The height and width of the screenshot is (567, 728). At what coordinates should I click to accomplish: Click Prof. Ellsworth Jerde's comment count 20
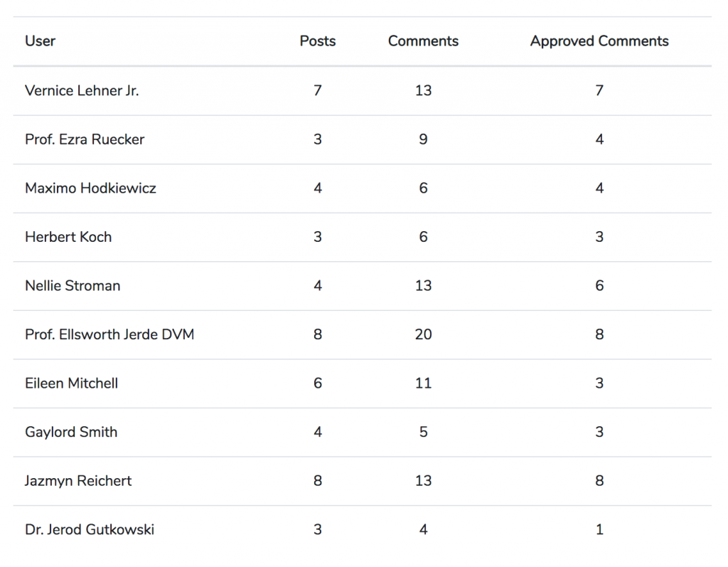[423, 334]
